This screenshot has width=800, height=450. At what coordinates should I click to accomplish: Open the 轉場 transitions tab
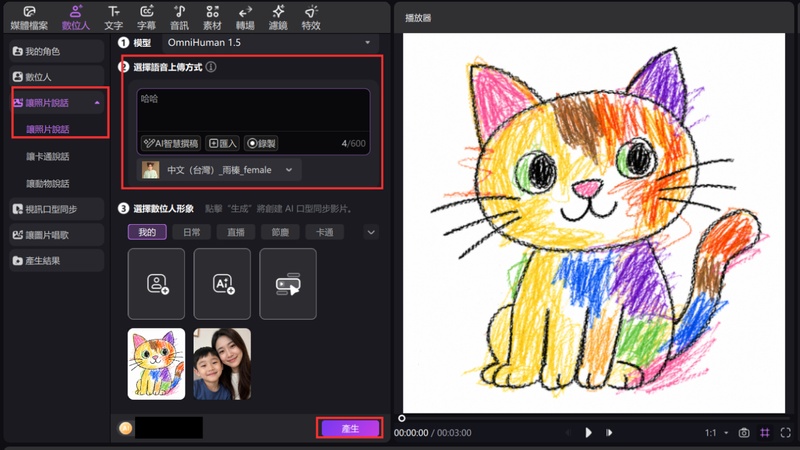[245, 18]
